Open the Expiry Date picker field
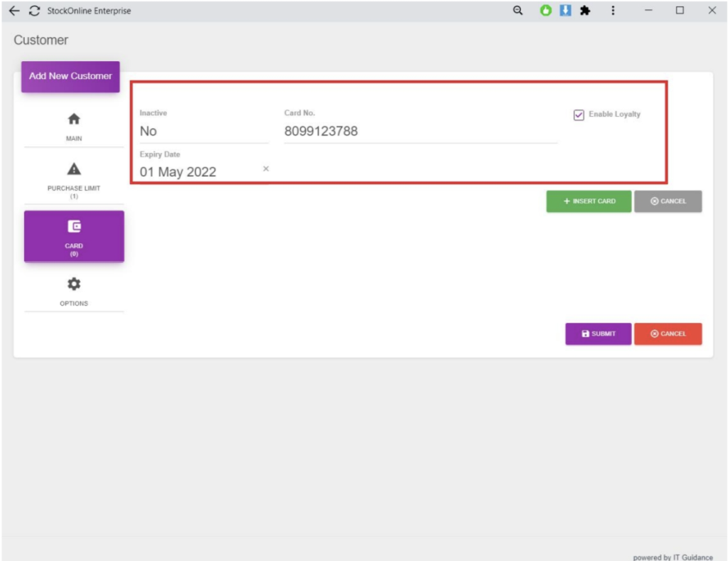728x561 pixels. pyautogui.click(x=198, y=171)
